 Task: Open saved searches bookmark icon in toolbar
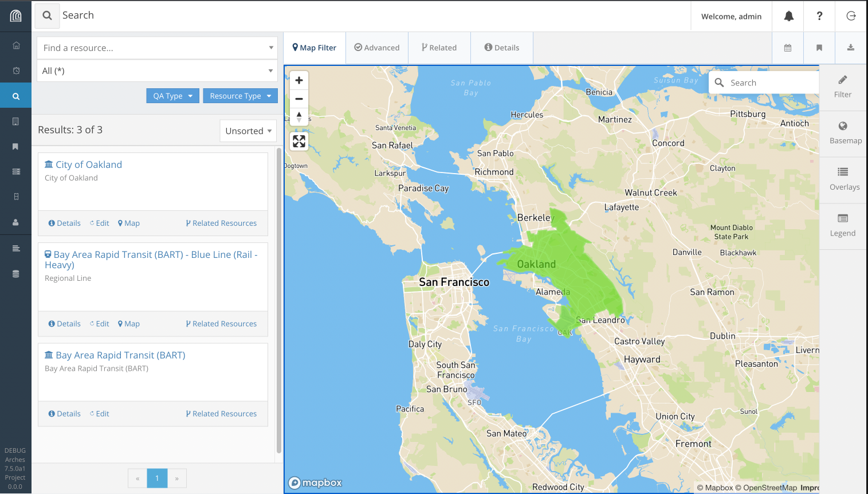(x=819, y=48)
